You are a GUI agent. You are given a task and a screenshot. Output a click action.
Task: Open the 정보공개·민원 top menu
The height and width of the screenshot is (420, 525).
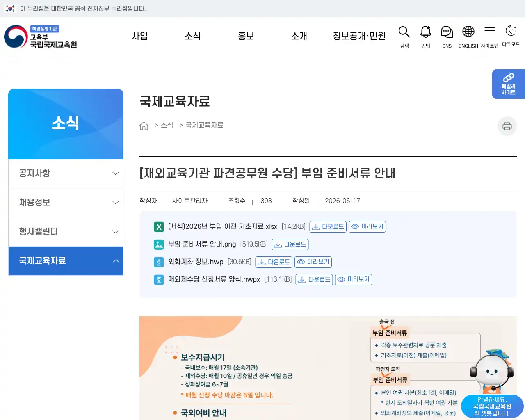[359, 36]
